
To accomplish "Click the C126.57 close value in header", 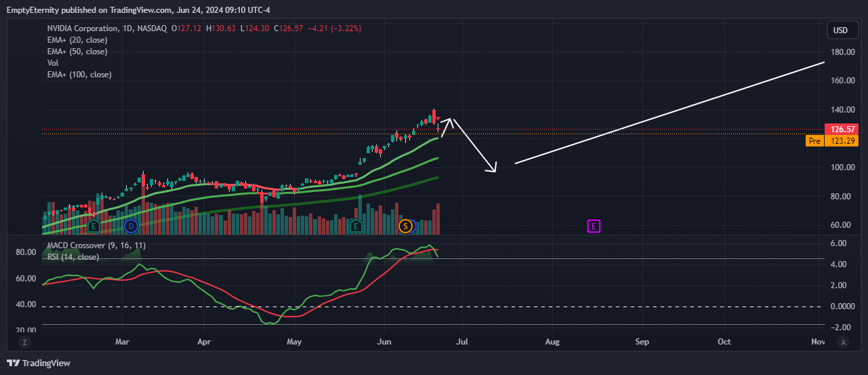I will (289, 28).
